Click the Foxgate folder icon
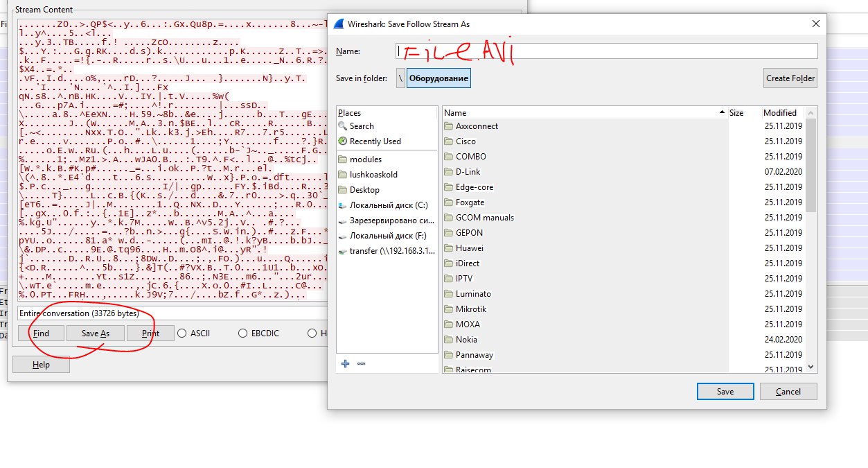Screen dimensions: 868x468 point(448,202)
